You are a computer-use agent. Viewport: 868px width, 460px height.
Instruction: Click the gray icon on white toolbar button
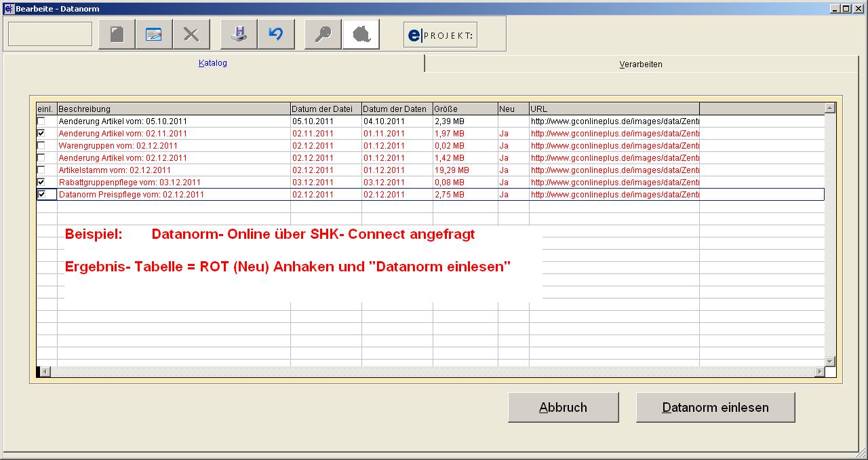coord(361,35)
